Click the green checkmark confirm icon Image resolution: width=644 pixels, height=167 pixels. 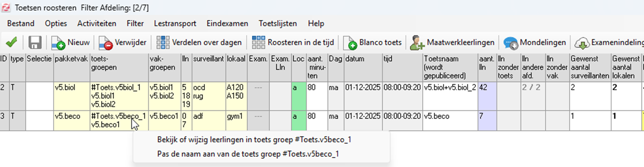pos(11,43)
